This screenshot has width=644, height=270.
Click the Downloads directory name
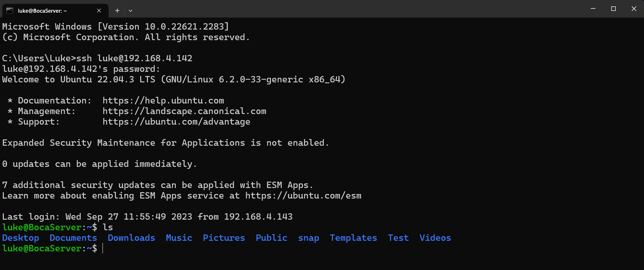coord(131,238)
